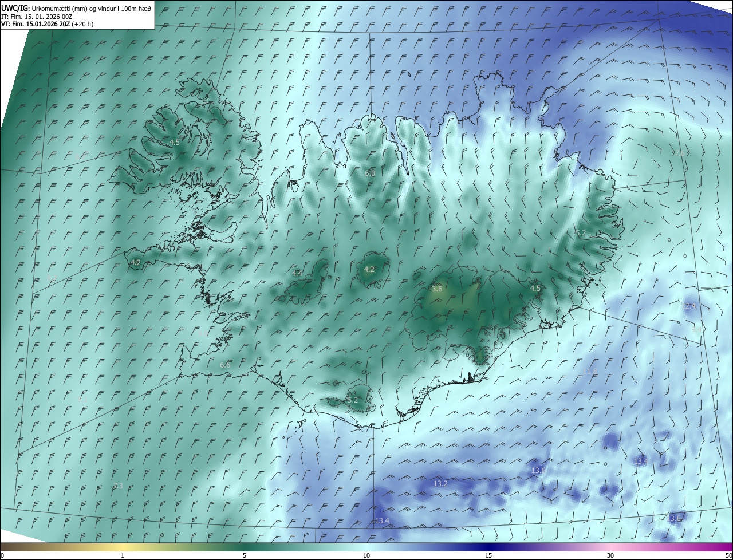Viewport: 733px width, 560px height.
Task: Select the 'IT: Fim. 15. 01. 2026 00Z' line
Action: tap(37, 17)
